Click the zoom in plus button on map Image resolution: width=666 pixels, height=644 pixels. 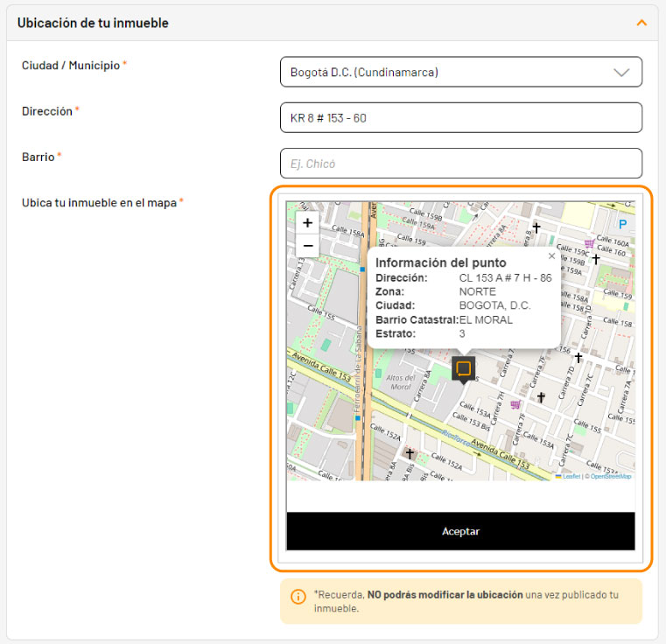click(x=307, y=223)
